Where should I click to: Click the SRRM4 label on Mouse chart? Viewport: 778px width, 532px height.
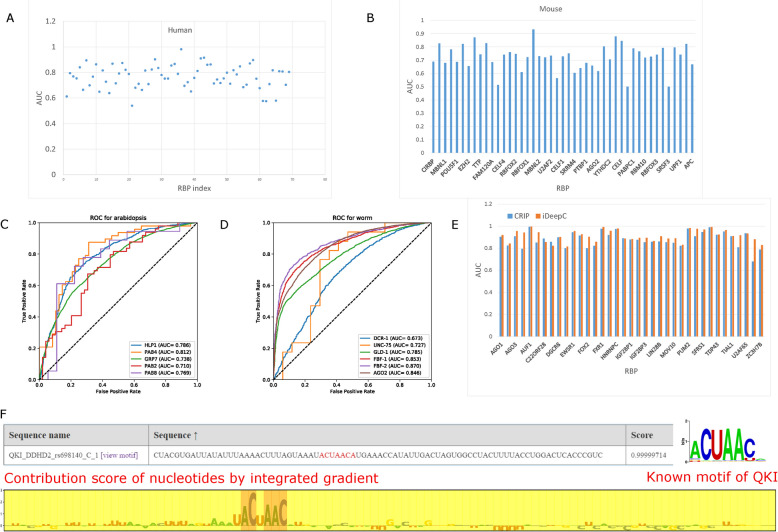(568, 166)
